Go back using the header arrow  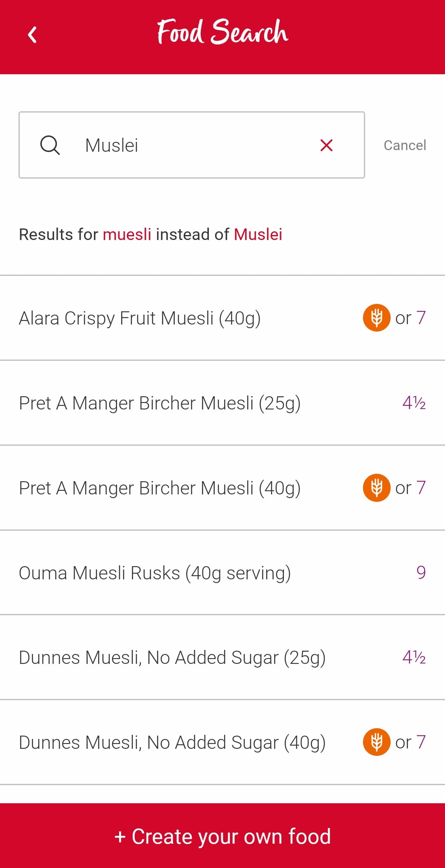(32, 35)
